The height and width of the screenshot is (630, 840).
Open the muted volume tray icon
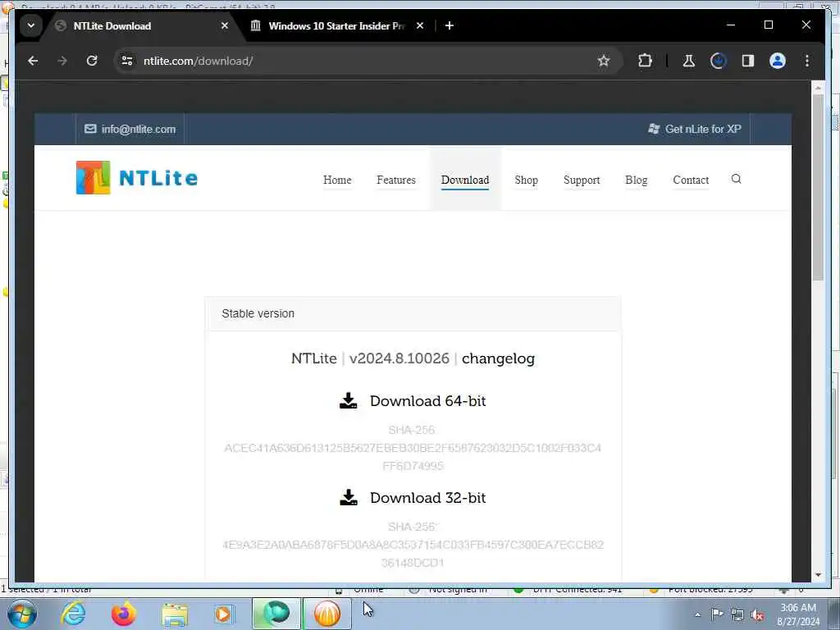click(x=757, y=615)
